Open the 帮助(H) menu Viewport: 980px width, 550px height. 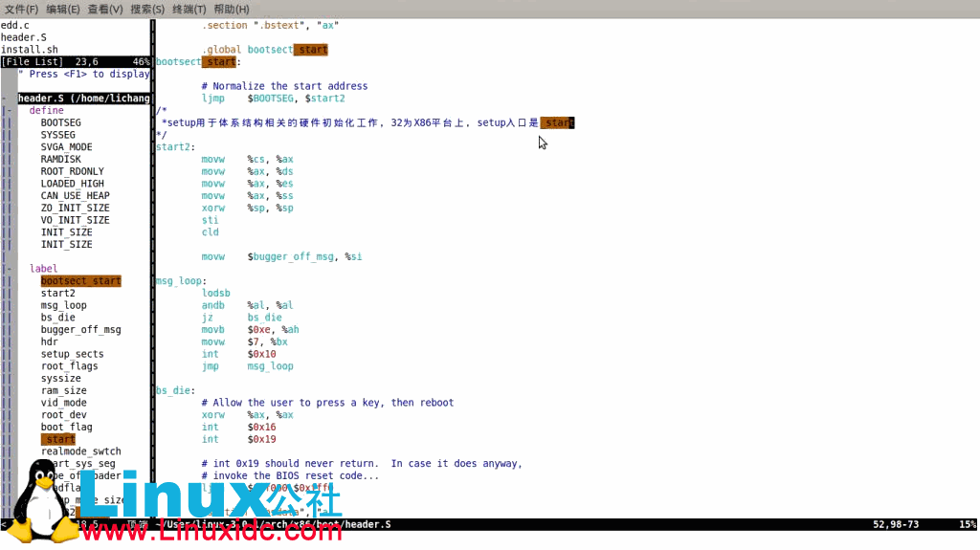point(232,9)
